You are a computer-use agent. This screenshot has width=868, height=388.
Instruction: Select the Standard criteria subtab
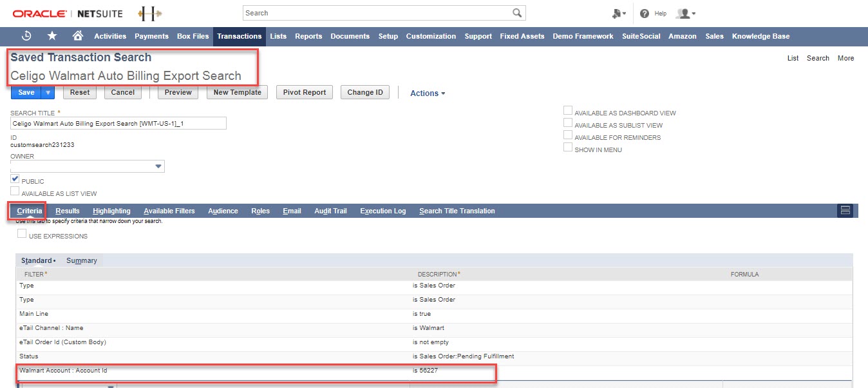tap(38, 260)
